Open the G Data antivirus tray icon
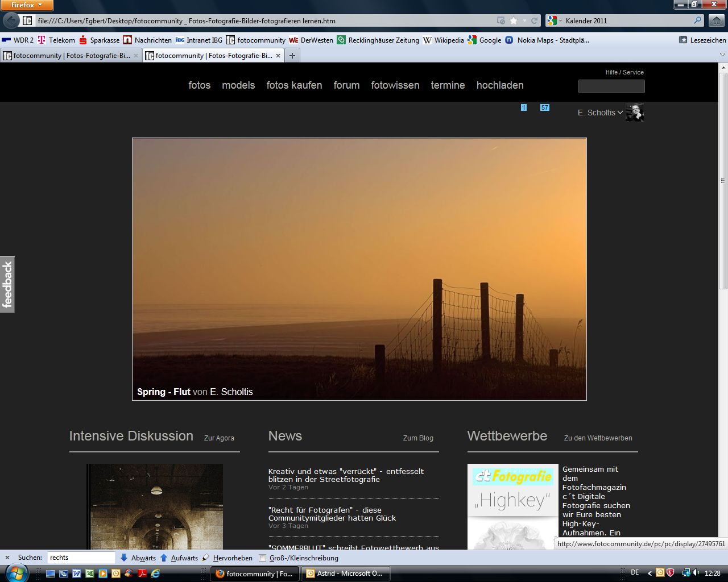The width and height of the screenshot is (728, 582). pyautogui.click(x=670, y=573)
